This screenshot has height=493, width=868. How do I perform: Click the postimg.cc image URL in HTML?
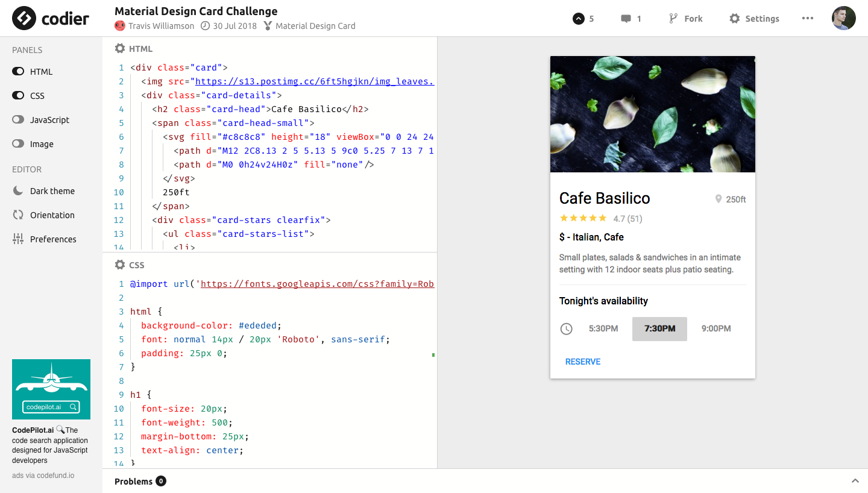315,81
